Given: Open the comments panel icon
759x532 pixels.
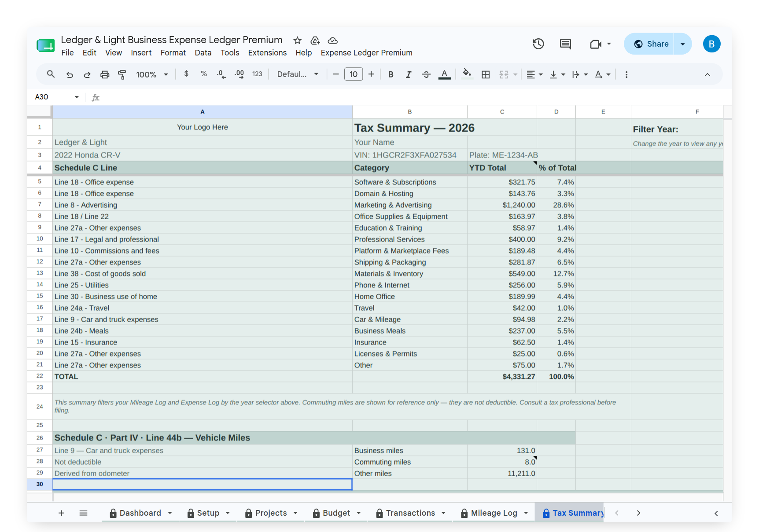Looking at the screenshot, I should click(x=565, y=44).
